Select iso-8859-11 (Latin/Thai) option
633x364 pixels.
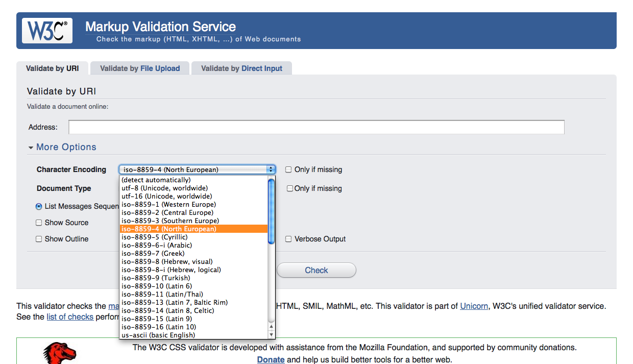pos(193,294)
